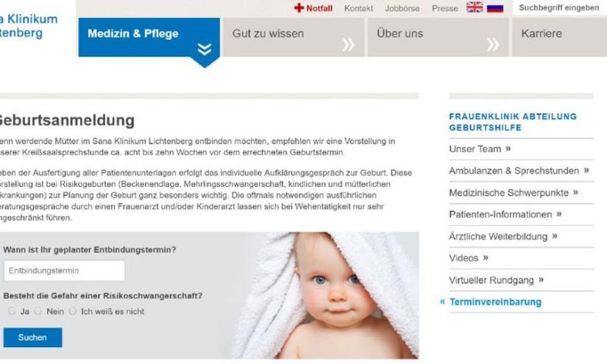Click the double chevron under Medizin & Pflege
607x364 pixels.
205,49
